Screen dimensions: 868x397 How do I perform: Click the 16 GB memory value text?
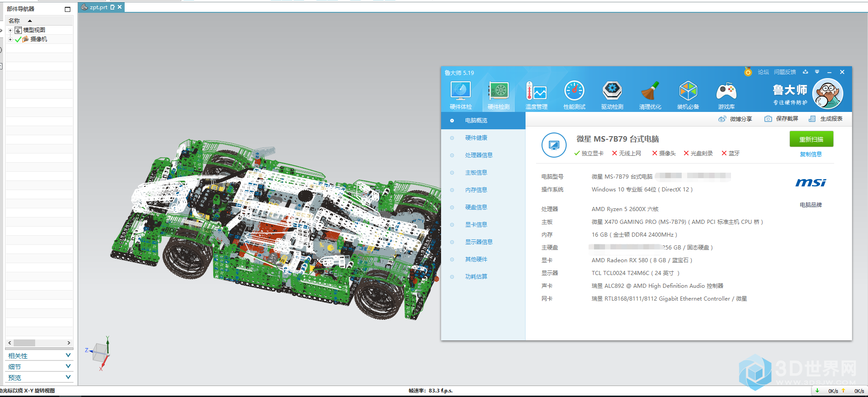634,235
